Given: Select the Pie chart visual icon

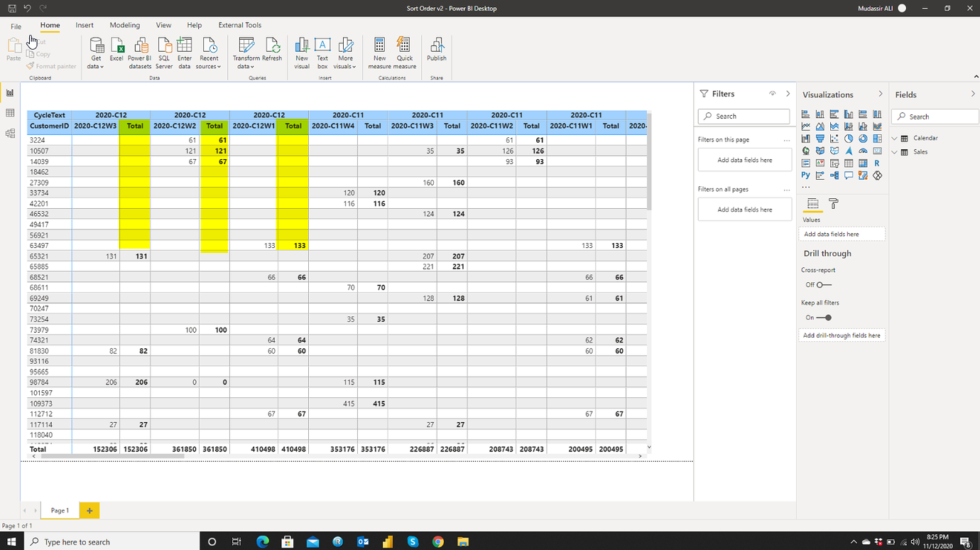Looking at the screenshot, I should 848,139.
